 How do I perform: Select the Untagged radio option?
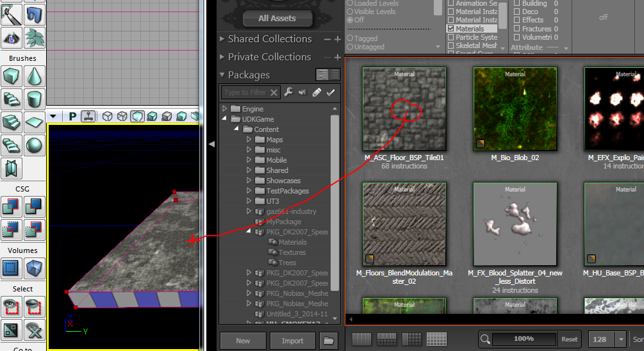[350, 47]
